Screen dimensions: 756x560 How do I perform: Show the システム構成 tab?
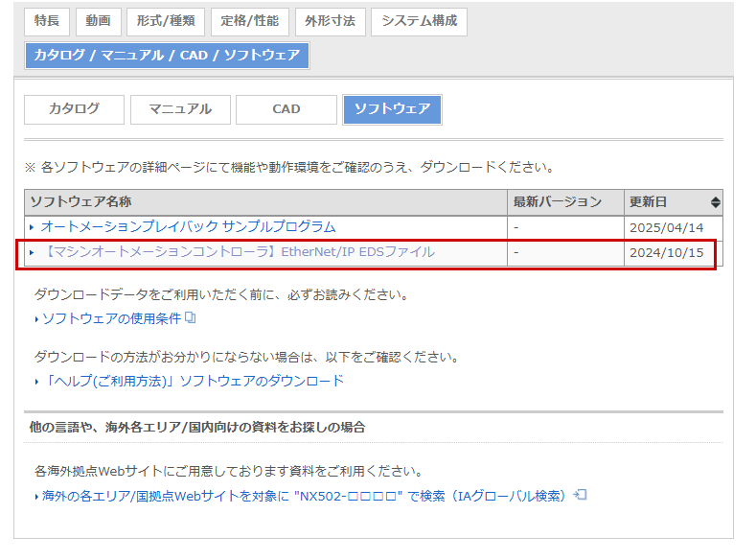pos(419,21)
